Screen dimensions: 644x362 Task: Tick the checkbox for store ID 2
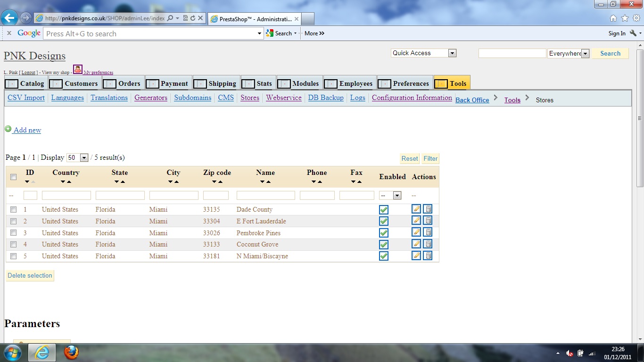[14, 221]
